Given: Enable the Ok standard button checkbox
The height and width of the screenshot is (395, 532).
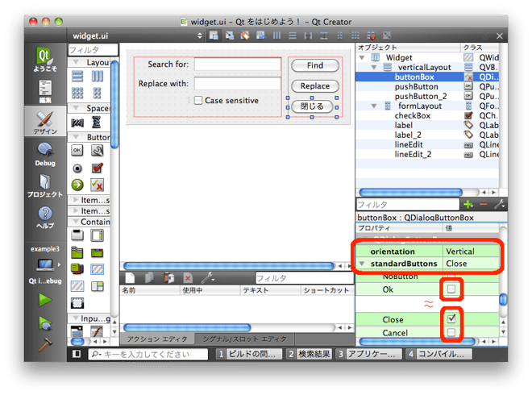Looking at the screenshot, I should point(452,289).
